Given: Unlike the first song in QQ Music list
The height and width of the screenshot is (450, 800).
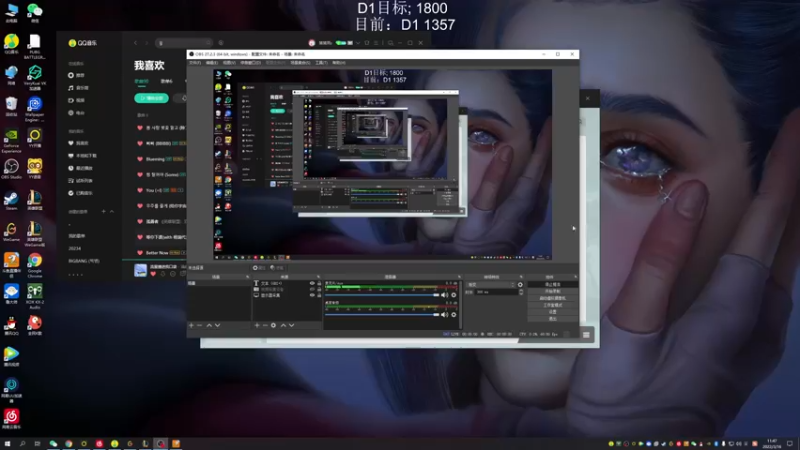Looking at the screenshot, I should [x=140, y=128].
